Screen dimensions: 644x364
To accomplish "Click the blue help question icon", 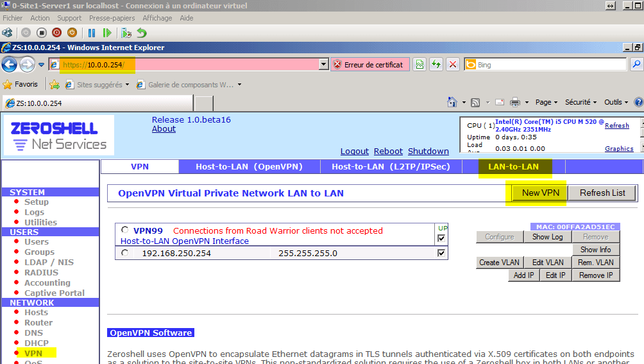I will click(x=639, y=102).
